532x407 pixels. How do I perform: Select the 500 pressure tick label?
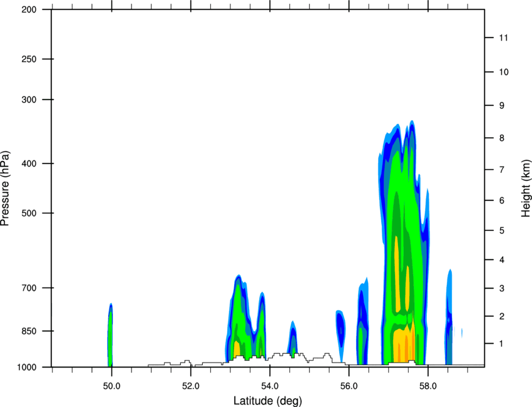pyautogui.click(x=29, y=213)
